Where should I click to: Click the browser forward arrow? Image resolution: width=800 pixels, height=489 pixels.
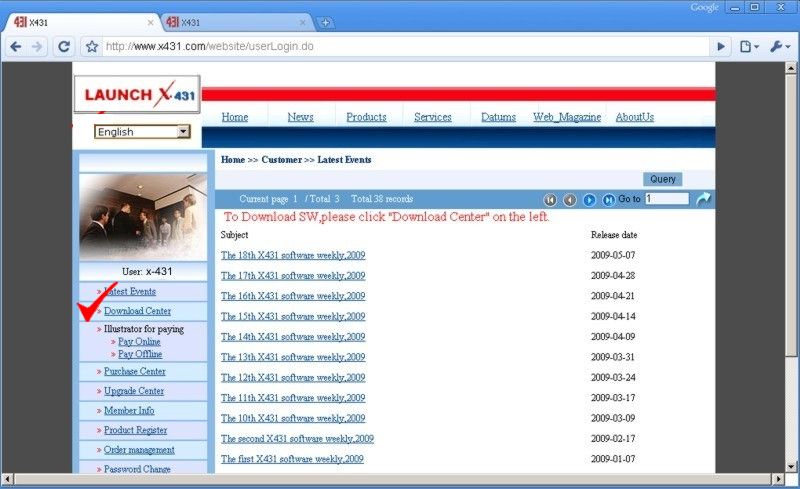[x=37, y=46]
